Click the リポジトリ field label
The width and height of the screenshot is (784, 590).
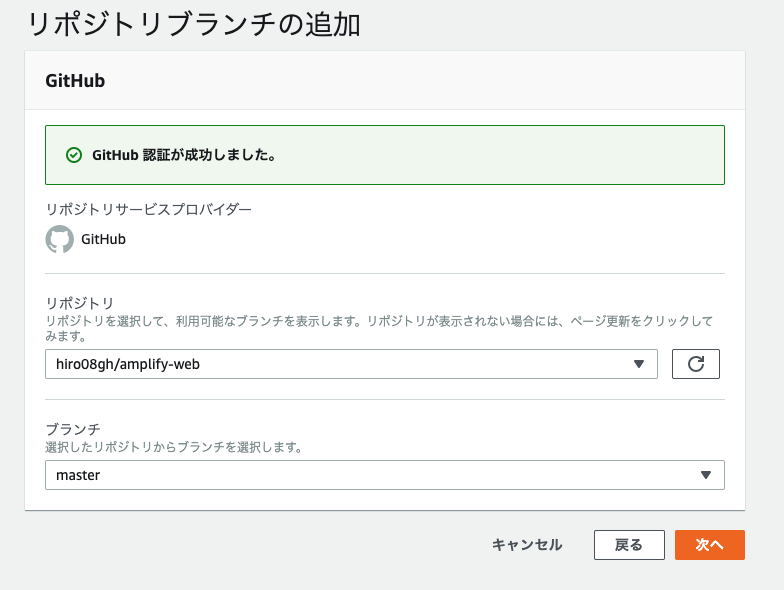pyautogui.click(x=79, y=303)
